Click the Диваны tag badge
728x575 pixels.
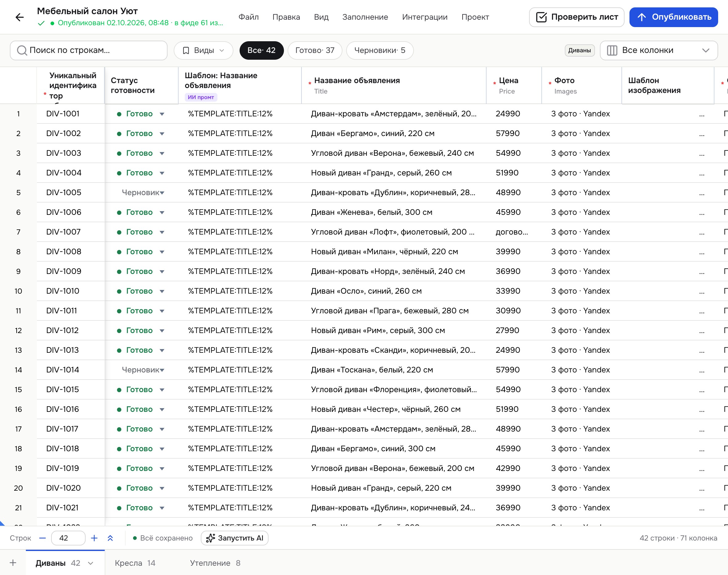(x=580, y=50)
